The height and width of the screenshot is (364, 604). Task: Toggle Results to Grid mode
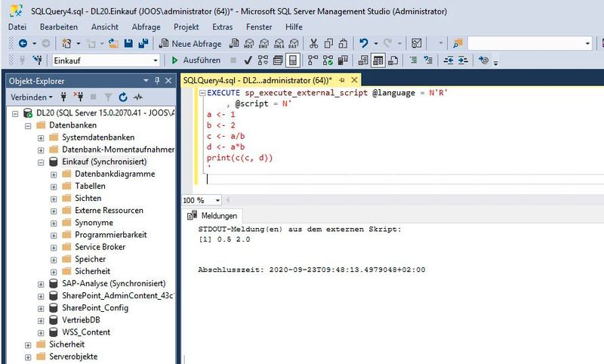378,60
